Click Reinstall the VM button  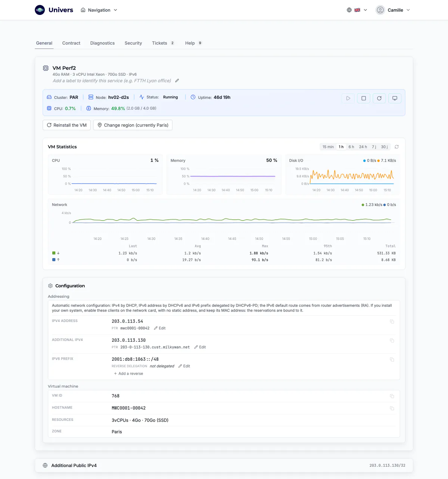click(66, 125)
